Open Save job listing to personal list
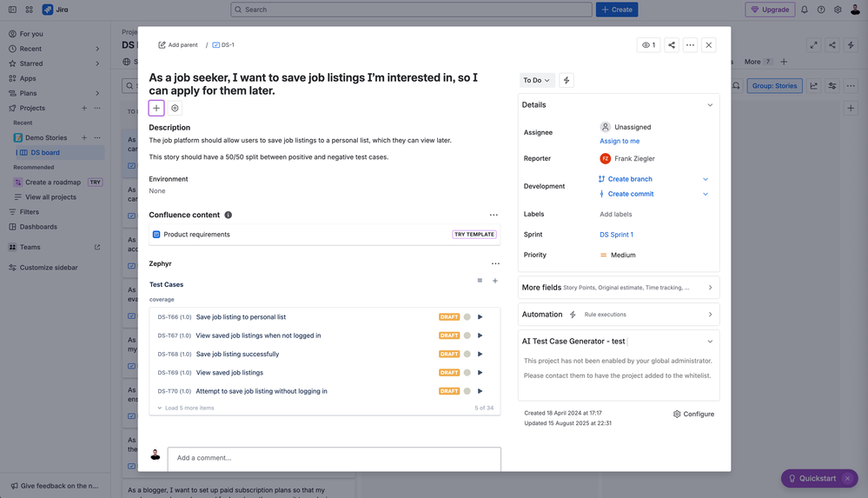Viewport: 868px width, 498px height. tap(241, 317)
